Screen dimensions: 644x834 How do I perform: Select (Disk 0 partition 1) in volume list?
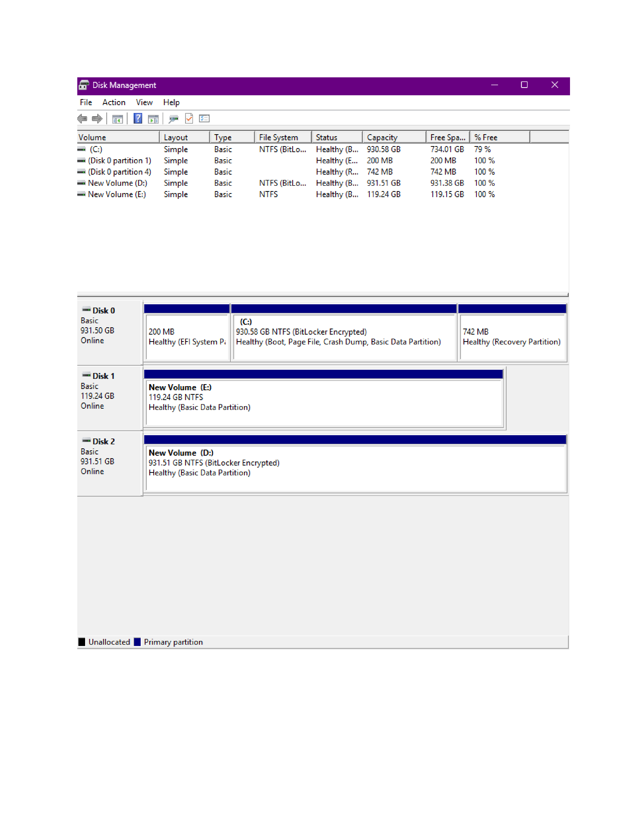[x=120, y=161]
